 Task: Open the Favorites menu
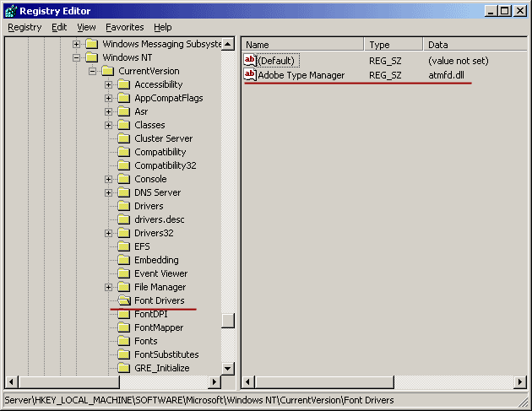click(124, 27)
